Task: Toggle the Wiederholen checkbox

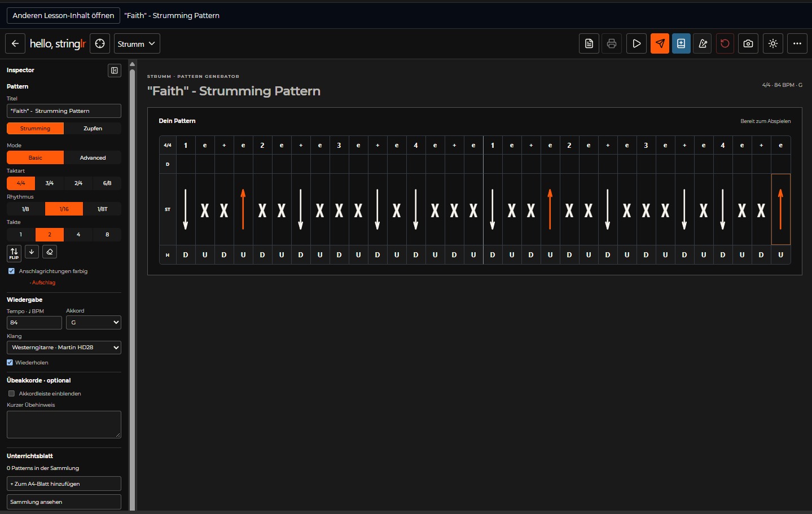Action: pos(10,362)
